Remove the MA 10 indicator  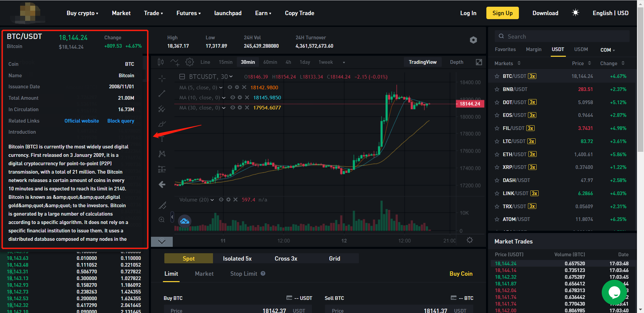coord(247,97)
